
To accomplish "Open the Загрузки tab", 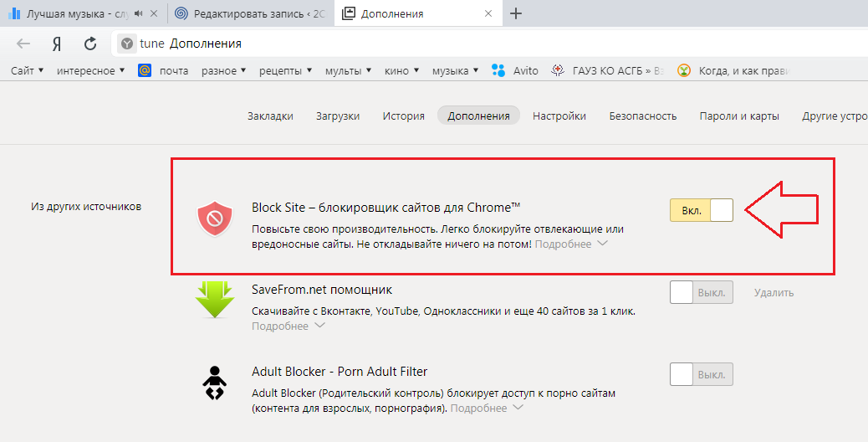I will [338, 116].
